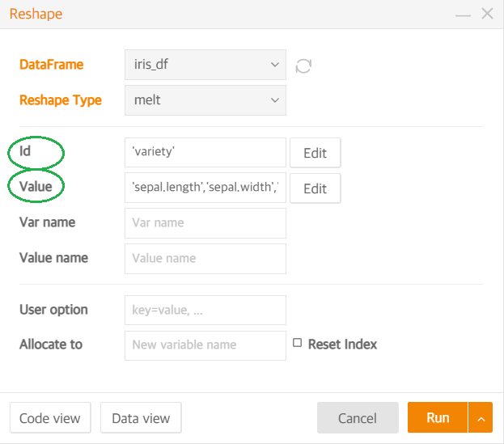Click the Reset Index label
The width and height of the screenshot is (504, 444).
point(342,345)
